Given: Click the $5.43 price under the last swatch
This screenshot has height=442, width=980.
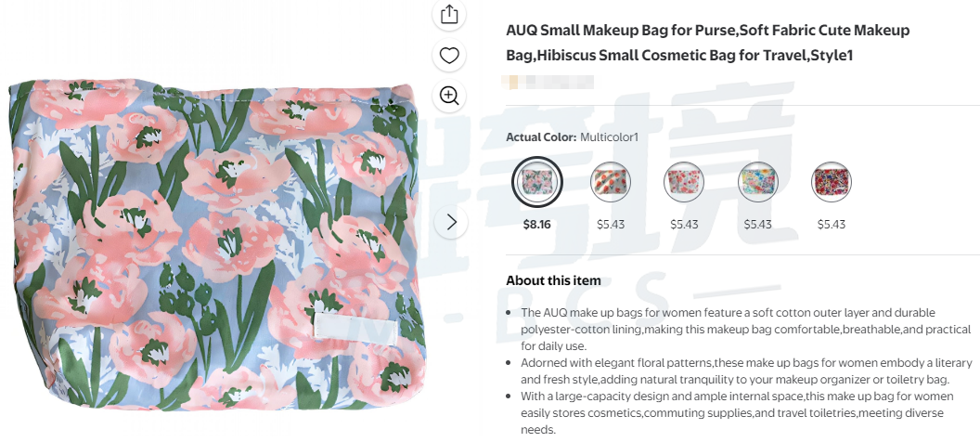Looking at the screenshot, I should point(831,225).
